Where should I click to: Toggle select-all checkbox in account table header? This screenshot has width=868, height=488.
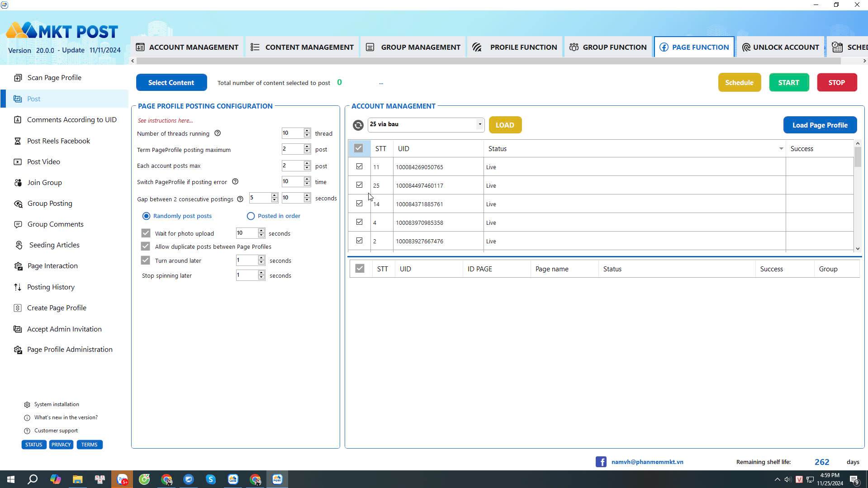pyautogui.click(x=359, y=148)
